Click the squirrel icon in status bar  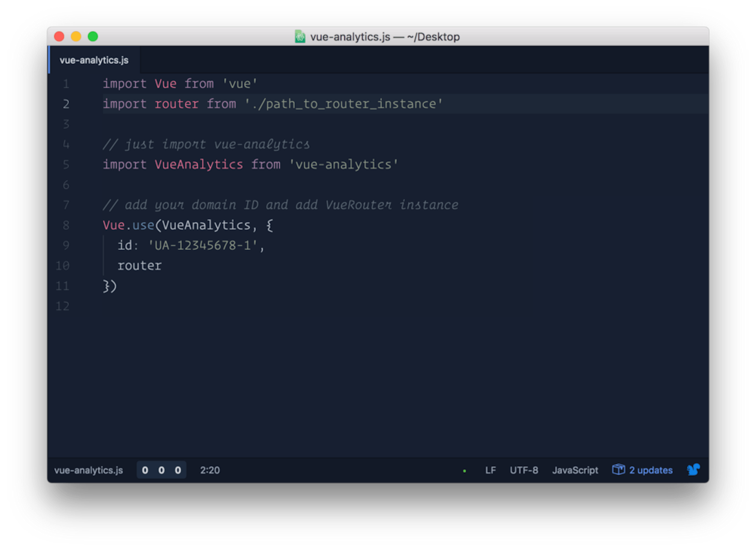tap(693, 470)
